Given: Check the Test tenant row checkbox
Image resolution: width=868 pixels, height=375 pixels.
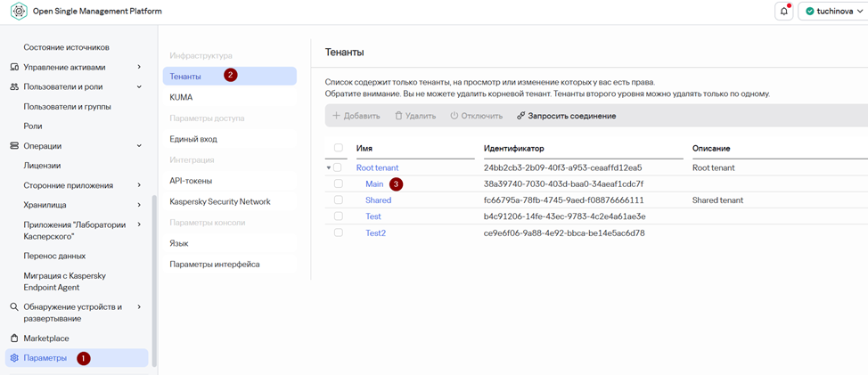Looking at the screenshot, I should pyautogui.click(x=339, y=216).
